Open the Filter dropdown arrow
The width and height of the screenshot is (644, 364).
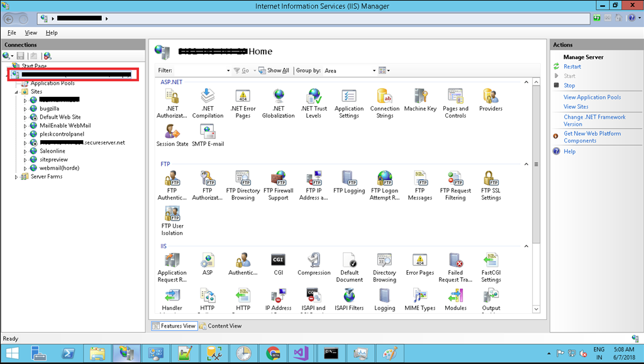coord(228,70)
